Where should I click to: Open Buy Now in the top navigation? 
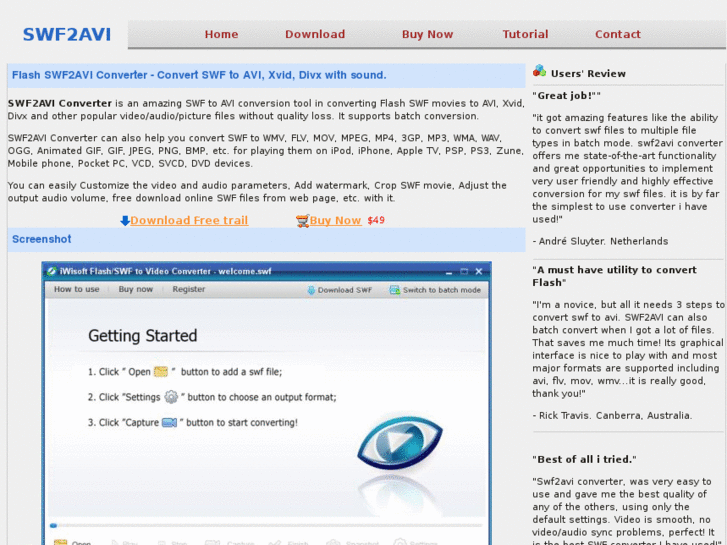(427, 34)
